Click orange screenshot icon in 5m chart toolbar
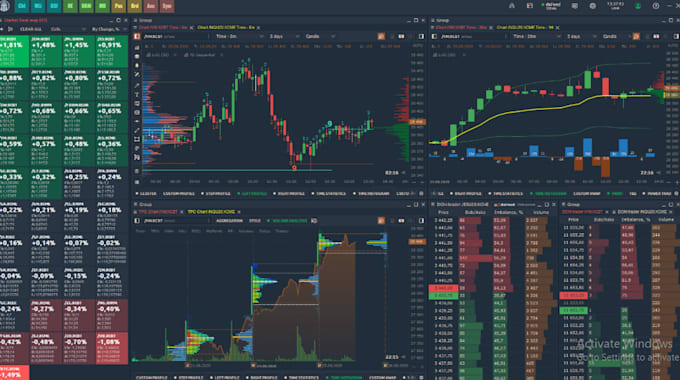 [x=381, y=36]
